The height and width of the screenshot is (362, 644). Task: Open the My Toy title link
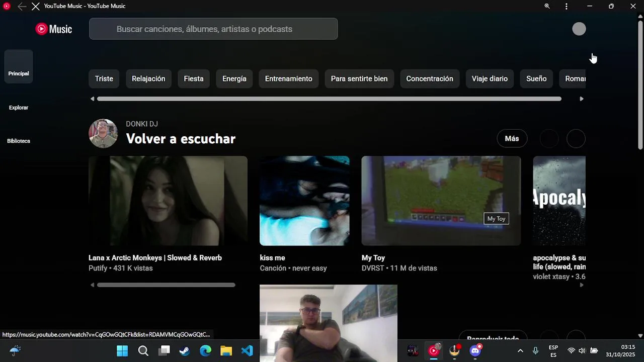coord(373,258)
